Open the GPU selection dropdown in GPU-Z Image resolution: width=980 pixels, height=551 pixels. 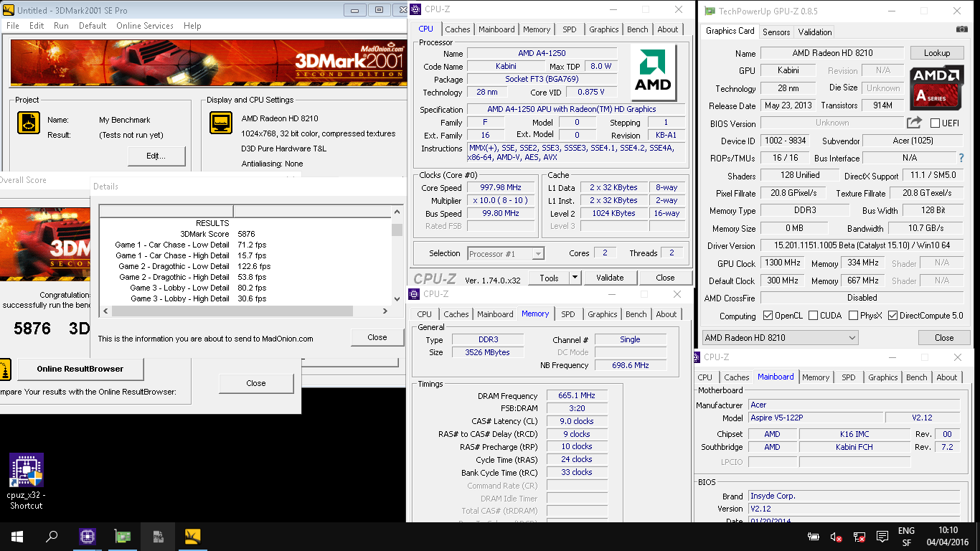[x=780, y=338]
